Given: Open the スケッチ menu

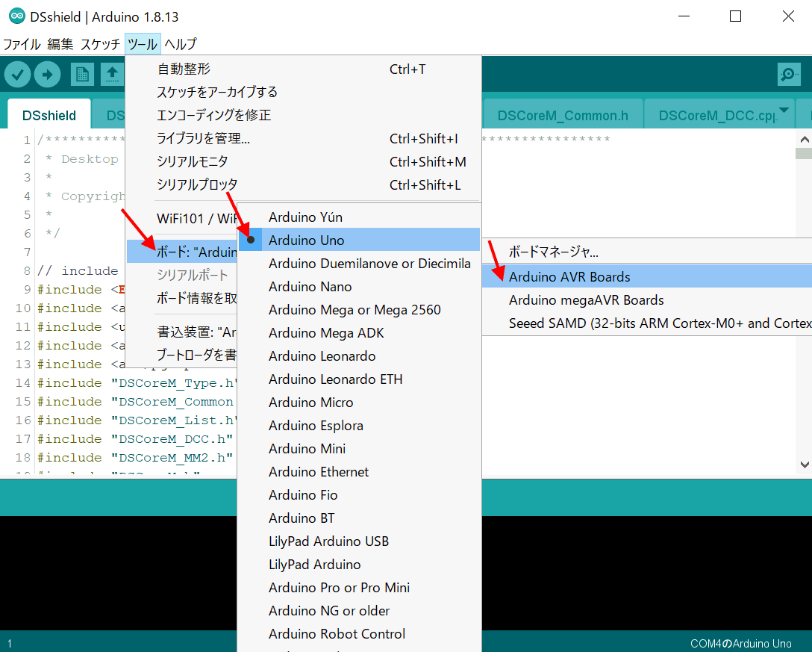Looking at the screenshot, I should pyautogui.click(x=100, y=44).
